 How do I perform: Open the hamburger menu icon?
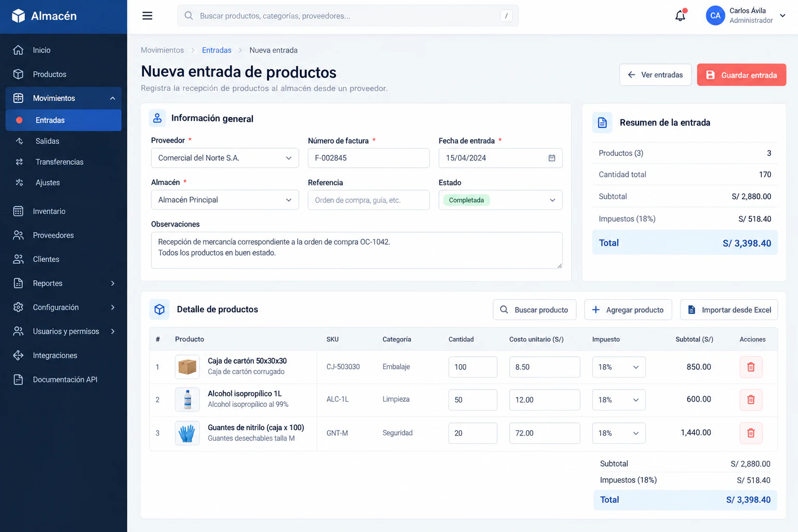(148, 16)
